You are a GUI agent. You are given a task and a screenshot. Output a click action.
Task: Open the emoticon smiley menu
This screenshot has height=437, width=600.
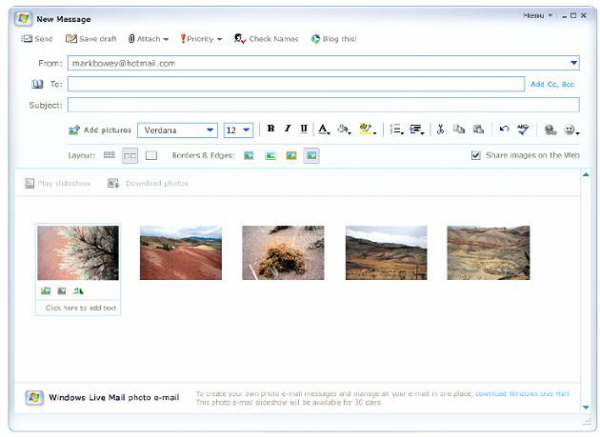(572, 130)
